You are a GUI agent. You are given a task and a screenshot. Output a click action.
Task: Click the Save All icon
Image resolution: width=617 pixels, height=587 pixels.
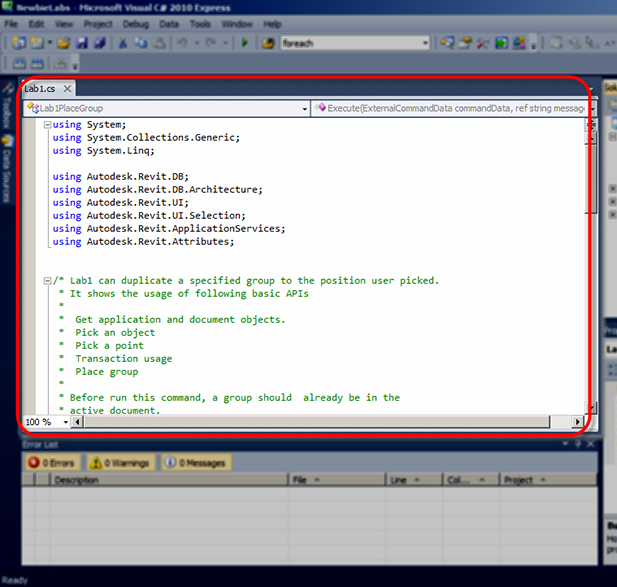[100, 42]
